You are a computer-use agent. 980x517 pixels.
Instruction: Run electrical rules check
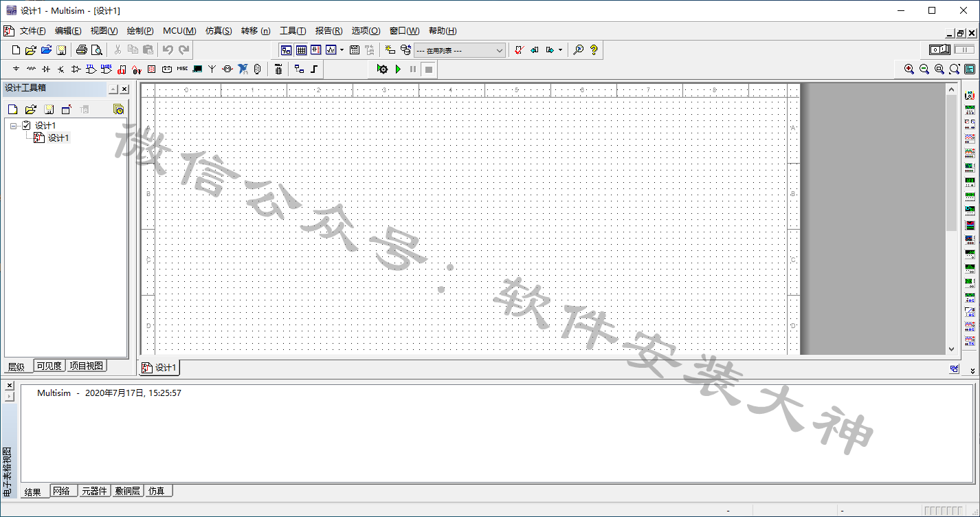tap(520, 49)
